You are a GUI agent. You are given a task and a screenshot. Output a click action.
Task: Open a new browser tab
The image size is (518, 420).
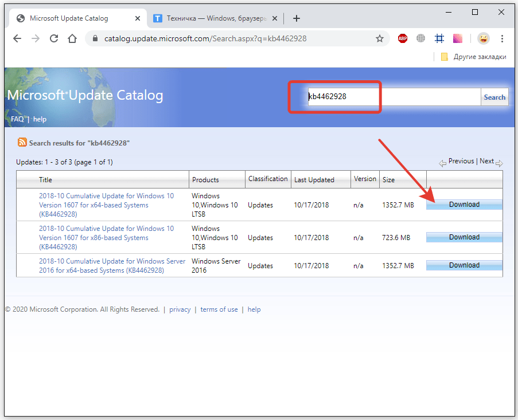(x=297, y=18)
